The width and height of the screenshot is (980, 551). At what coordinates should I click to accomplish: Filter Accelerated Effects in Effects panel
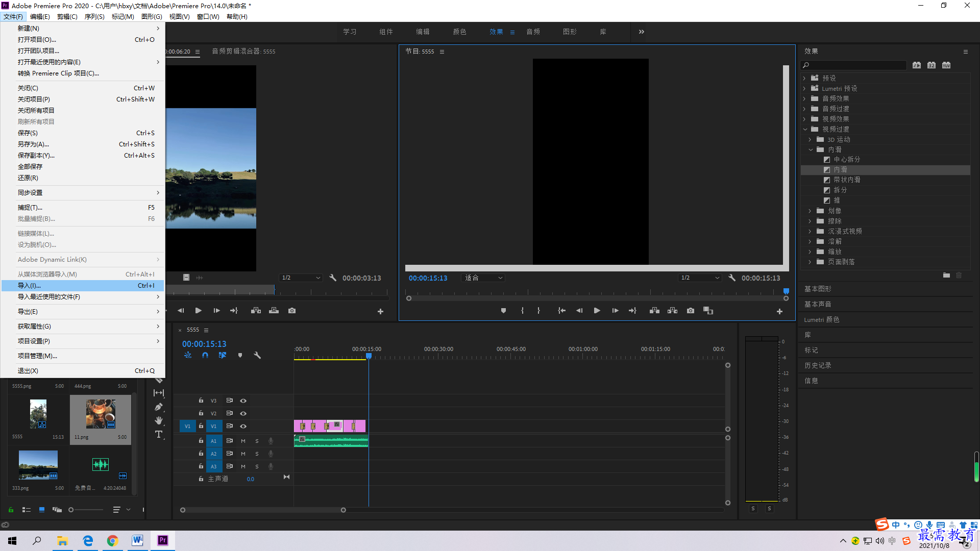click(917, 65)
